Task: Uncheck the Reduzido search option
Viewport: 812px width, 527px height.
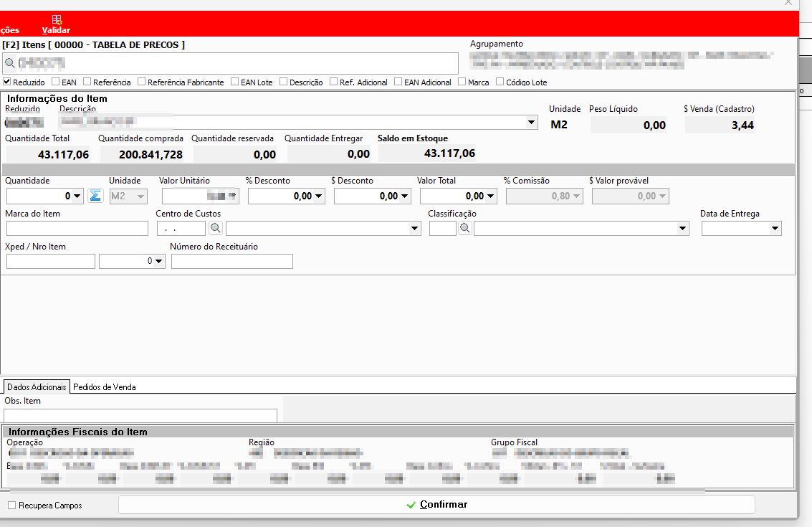Action: 6,82
